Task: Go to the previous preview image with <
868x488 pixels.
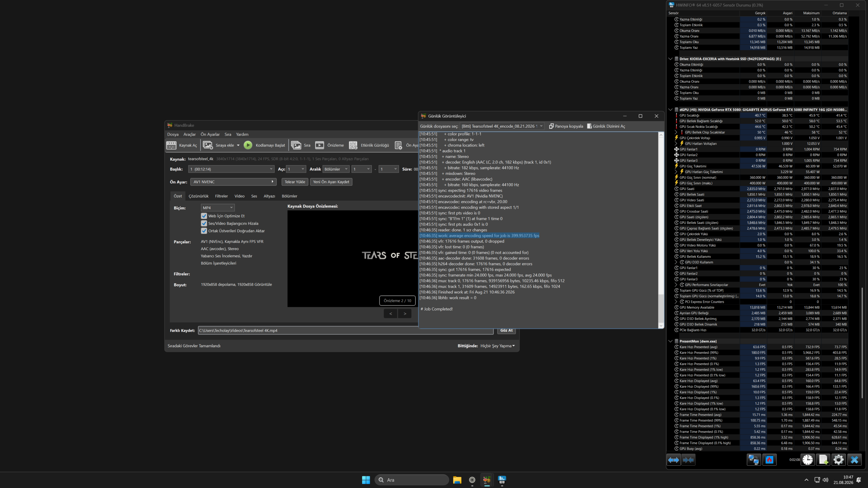Action: tap(391, 314)
